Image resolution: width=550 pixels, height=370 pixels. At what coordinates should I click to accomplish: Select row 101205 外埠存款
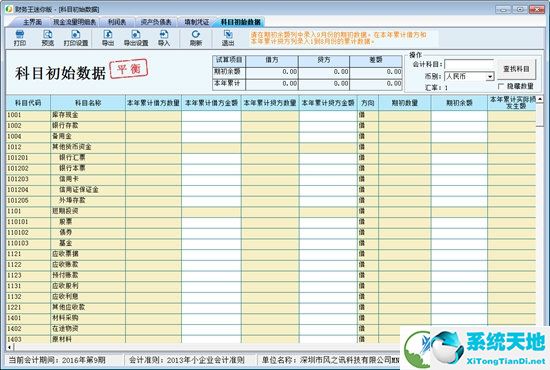tap(271, 201)
